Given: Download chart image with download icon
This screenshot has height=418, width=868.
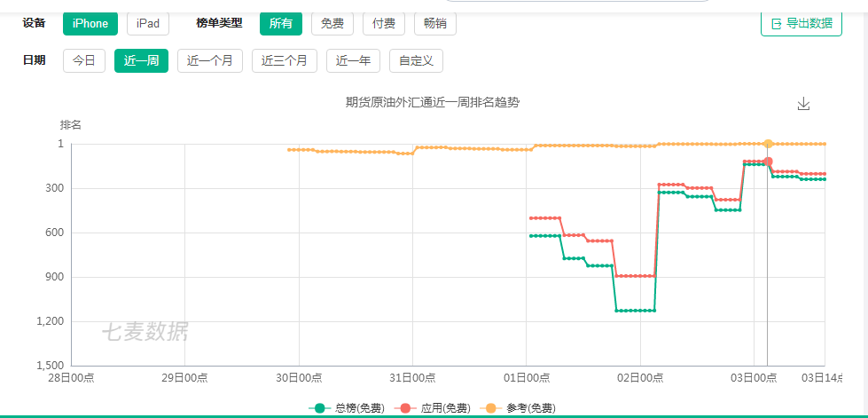Looking at the screenshot, I should [x=803, y=104].
